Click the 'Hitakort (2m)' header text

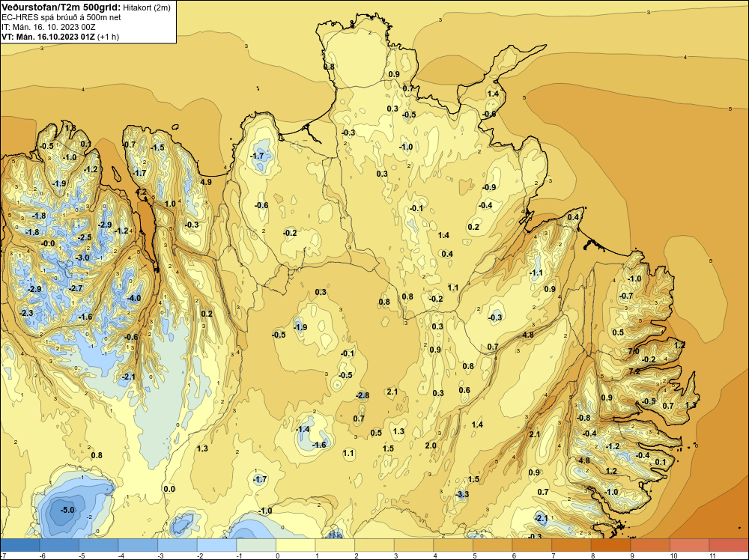coord(147,7)
